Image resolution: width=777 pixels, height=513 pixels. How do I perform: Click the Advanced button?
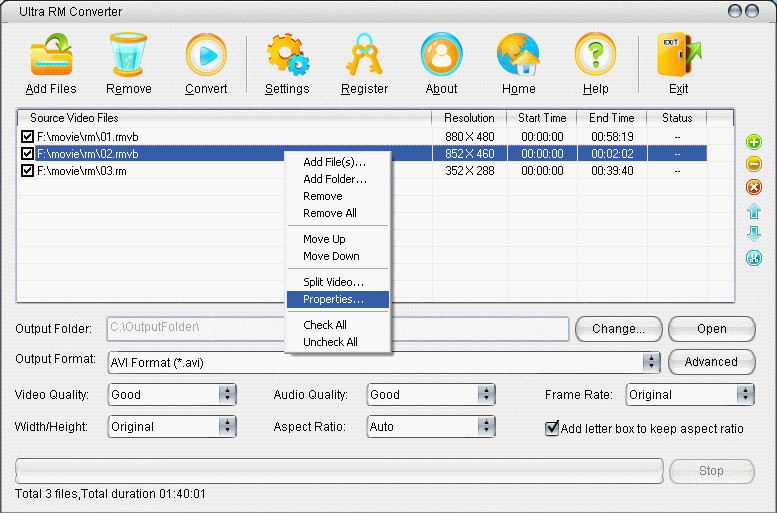click(x=712, y=362)
